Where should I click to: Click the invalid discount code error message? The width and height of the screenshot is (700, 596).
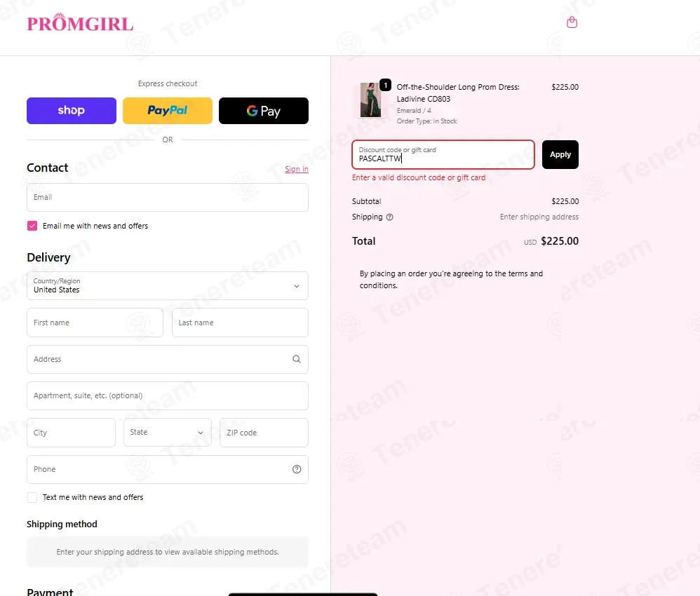coord(419,177)
